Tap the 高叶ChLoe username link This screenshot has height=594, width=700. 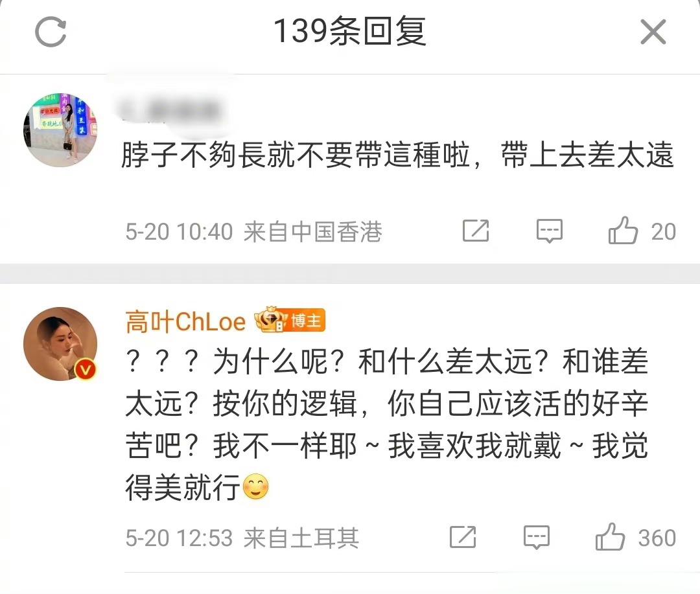click(185, 321)
